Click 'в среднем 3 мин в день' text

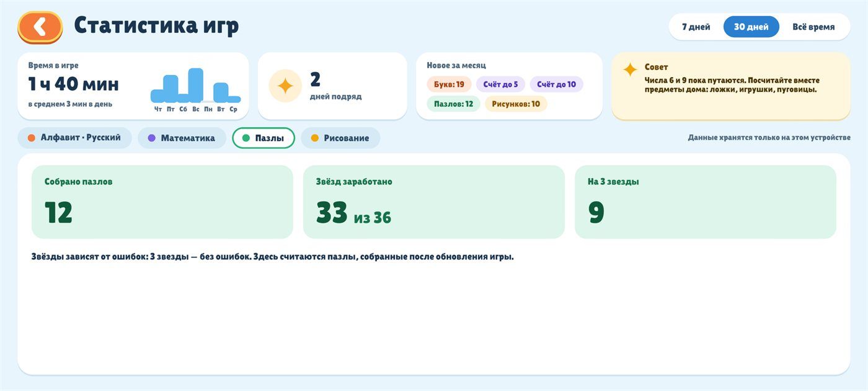[70, 104]
